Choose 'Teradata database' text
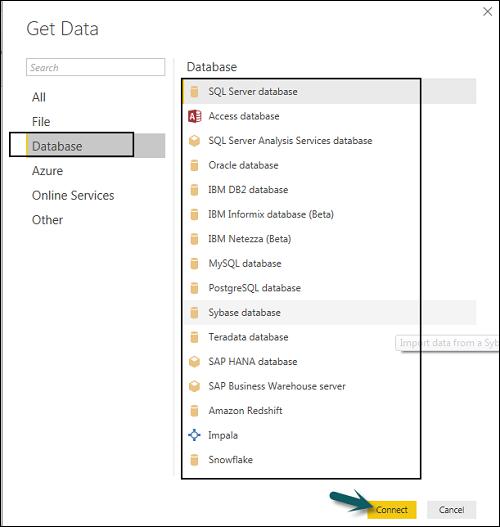500x527 pixels. (x=248, y=337)
